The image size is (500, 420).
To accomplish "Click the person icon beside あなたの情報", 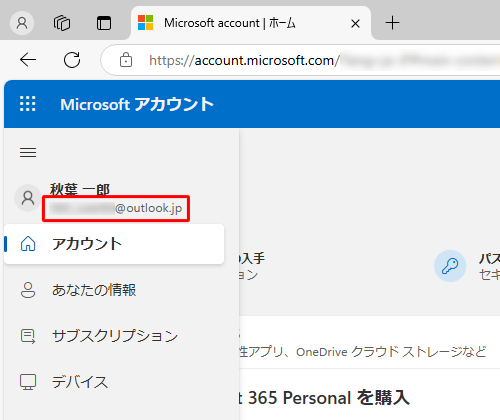I will click(x=28, y=290).
